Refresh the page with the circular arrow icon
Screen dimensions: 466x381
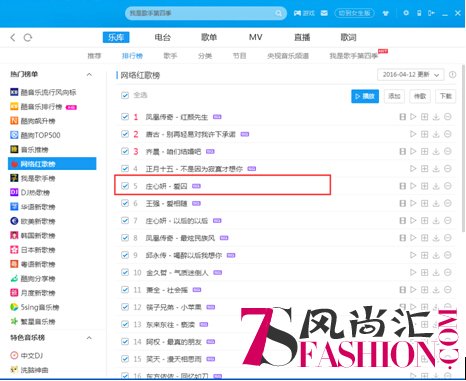coord(28,37)
